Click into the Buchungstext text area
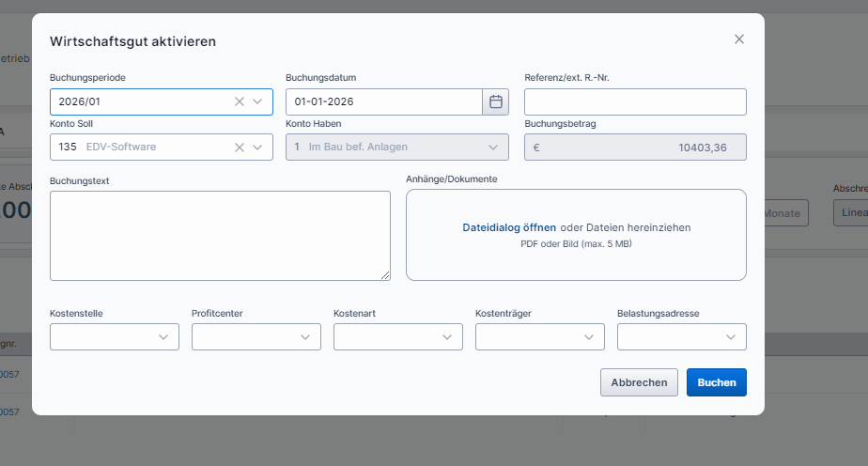Image resolution: width=868 pixels, height=466 pixels. click(220, 235)
